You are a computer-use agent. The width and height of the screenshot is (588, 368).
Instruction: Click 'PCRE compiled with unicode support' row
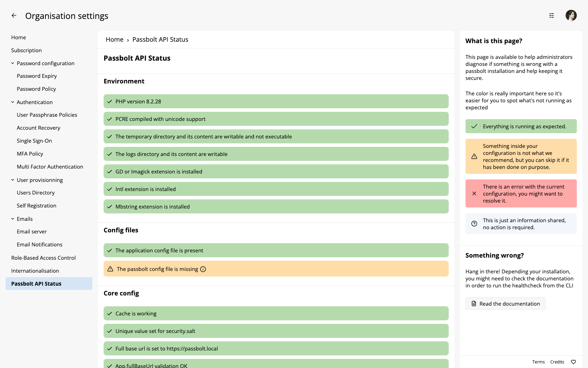[276, 119]
